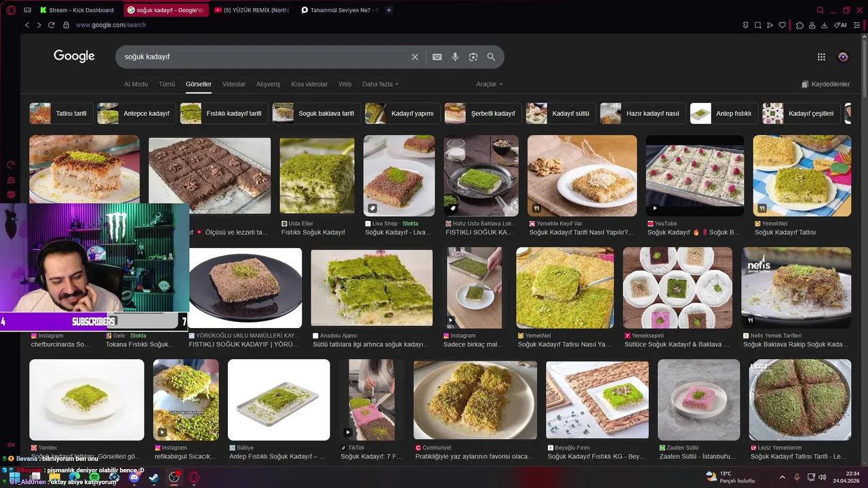This screenshot has height=488, width=868.
Task: Open the Google account avatar
Action: tap(843, 57)
